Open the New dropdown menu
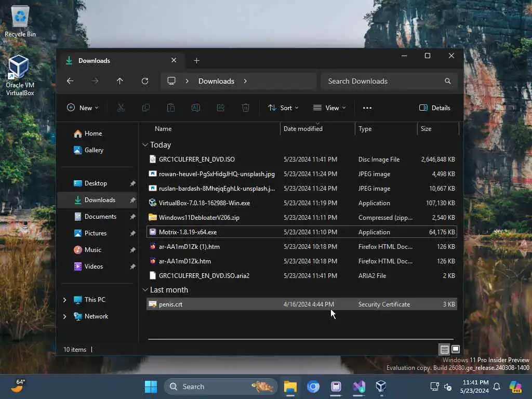 [83, 108]
